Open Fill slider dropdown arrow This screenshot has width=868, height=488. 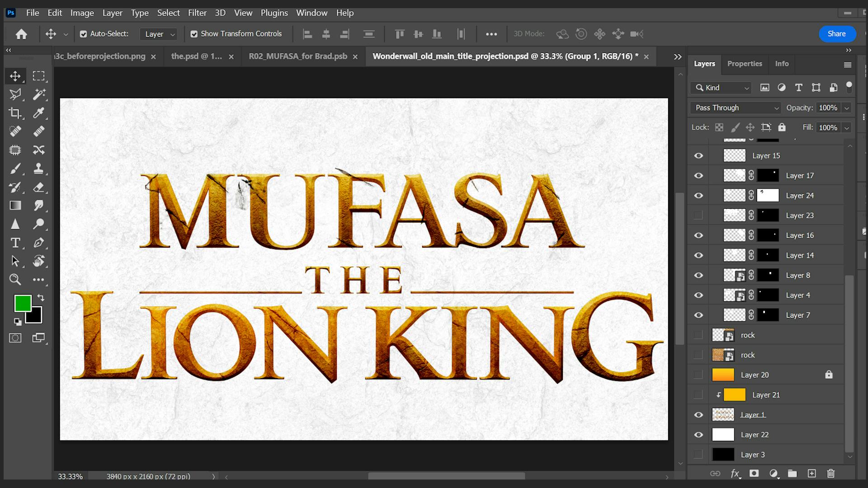pos(847,127)
